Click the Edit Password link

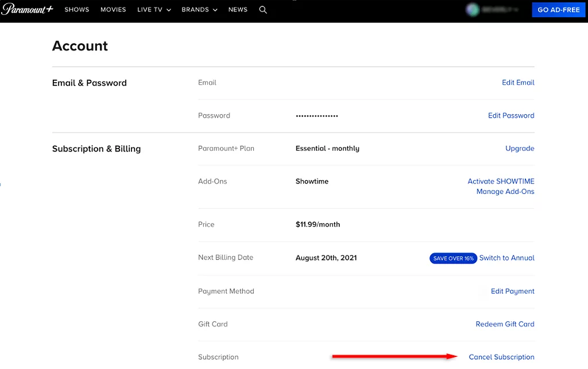click(x=511, y=115)
